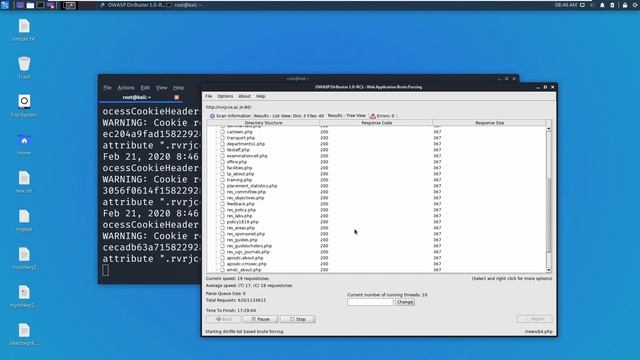The width and height of the screenshot is (640, 360).
Task: Click the Scan Information info icon
Action: click(x=212, y=116)
